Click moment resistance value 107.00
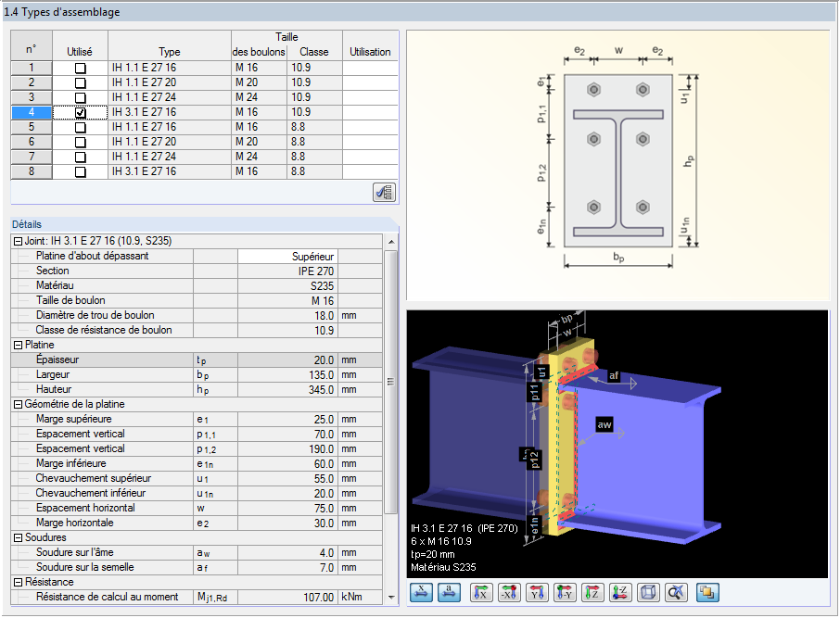840x618 pixels. pyautogui.click(x=287, y=597)
